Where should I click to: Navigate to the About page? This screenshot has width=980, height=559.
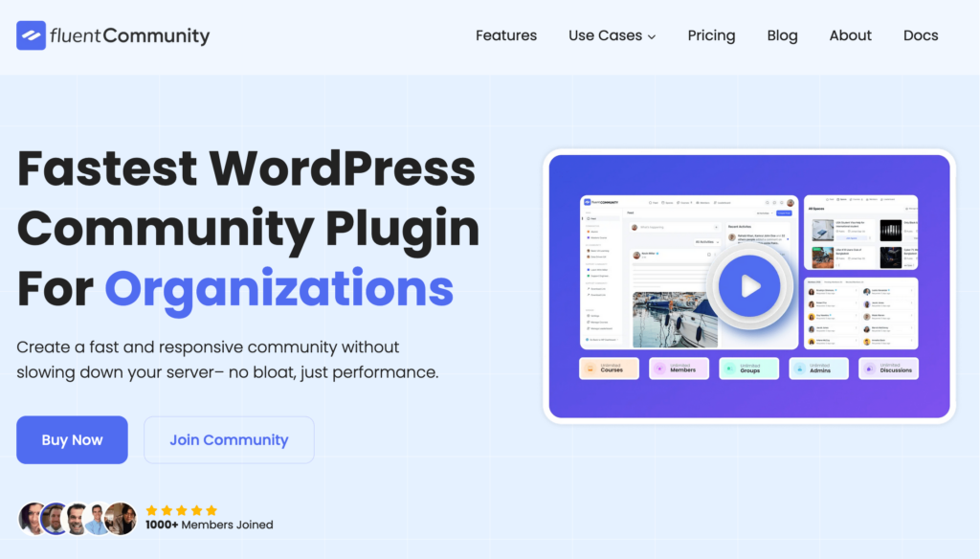(850, 35)
